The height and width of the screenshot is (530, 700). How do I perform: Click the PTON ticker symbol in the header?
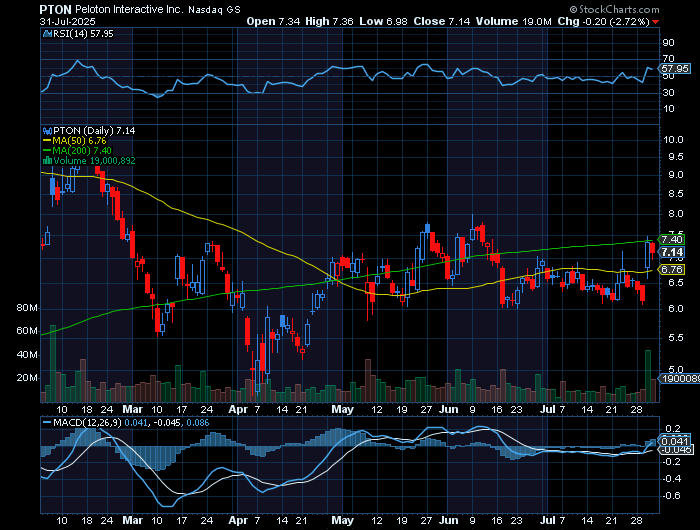56,9
